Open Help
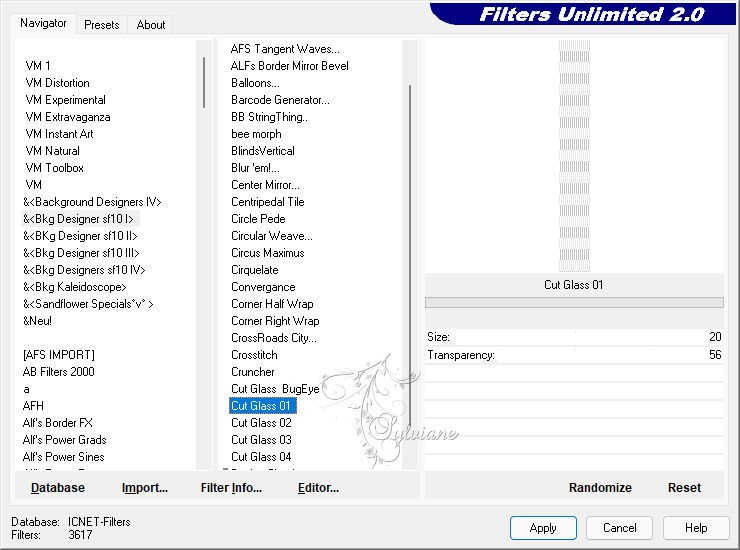 coord(696,528)
